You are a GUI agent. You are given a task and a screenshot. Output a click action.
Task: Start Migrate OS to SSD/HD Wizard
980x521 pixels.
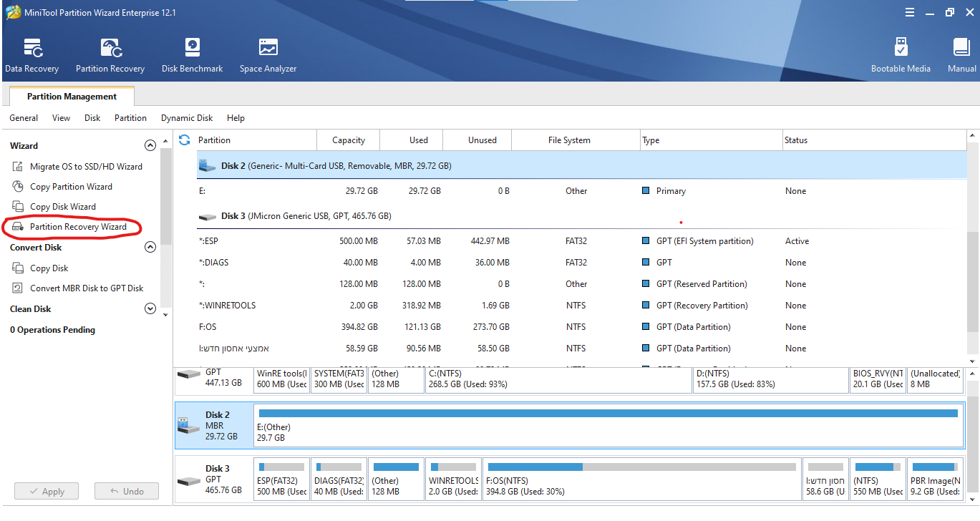[77, 166]
